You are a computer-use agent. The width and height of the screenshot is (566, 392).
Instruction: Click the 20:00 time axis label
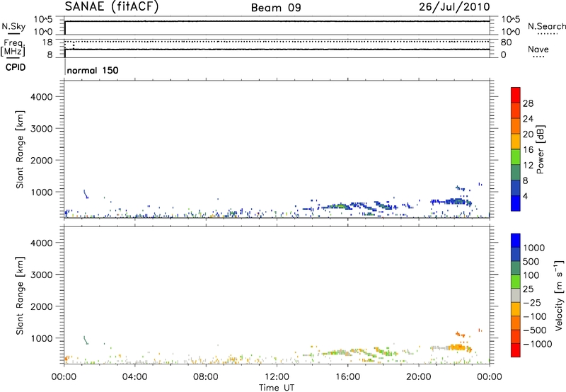pos(418,377)
